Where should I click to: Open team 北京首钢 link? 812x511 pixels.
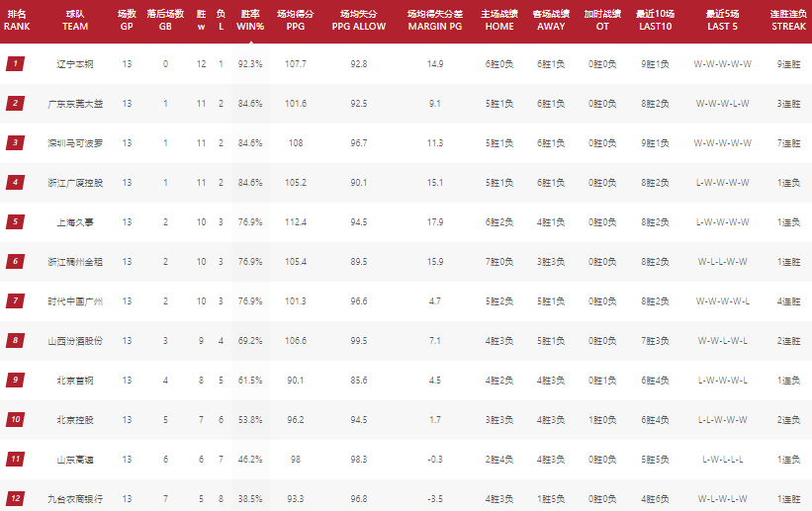[75, 381]
